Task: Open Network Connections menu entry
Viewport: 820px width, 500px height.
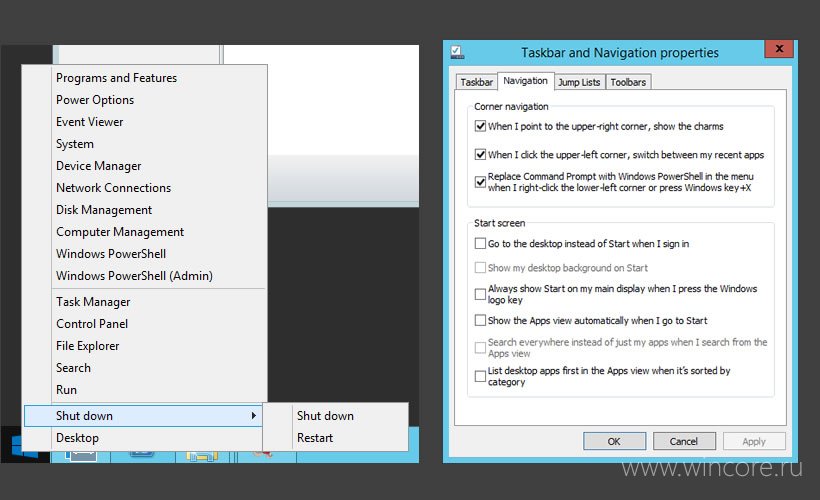Action: (143, 188)
